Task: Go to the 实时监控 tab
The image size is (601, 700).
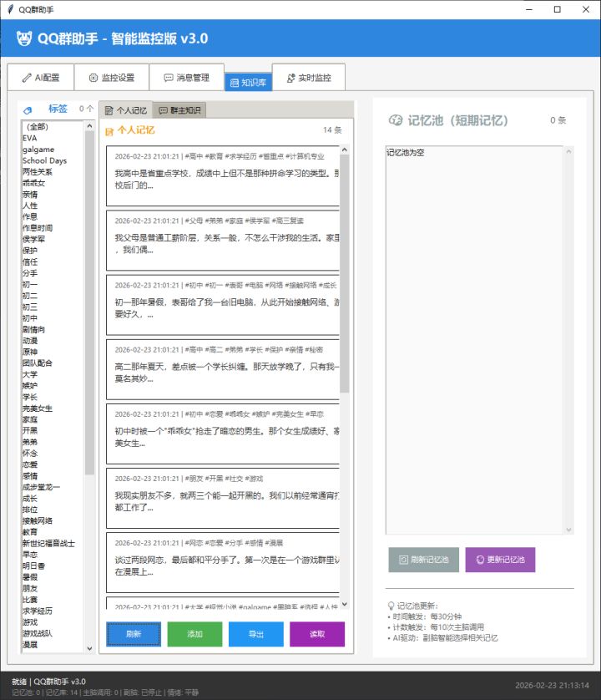Action: tap(309, 78)
